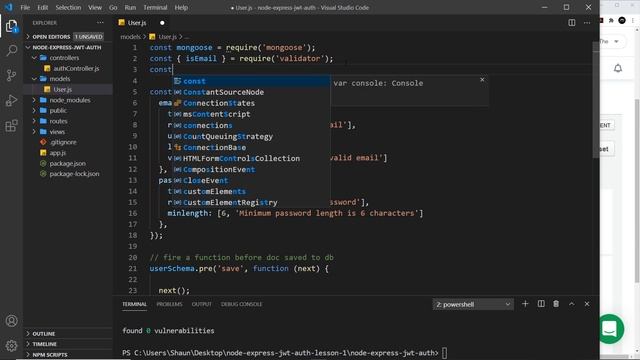The height and width of the screenshot is (360, 640).
Task: Open the Selection menu
Action: tap(68, 7)
